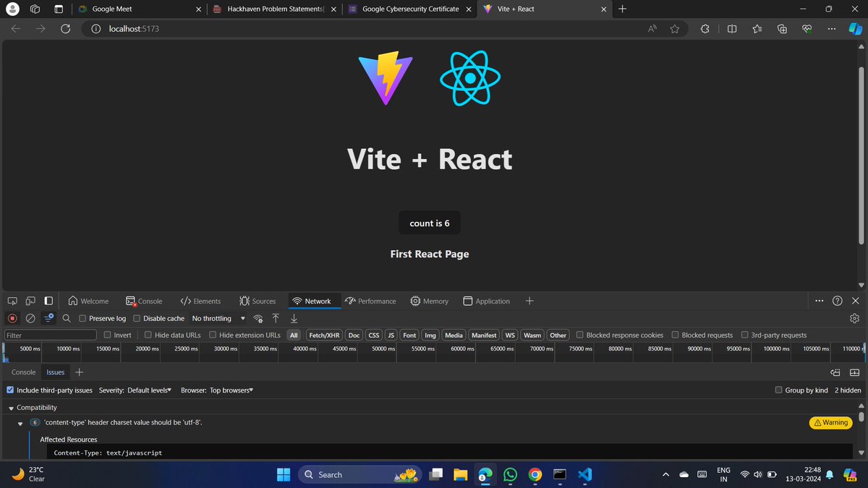Clear the network log
868x488 pixels.
(x=30, y=318)
